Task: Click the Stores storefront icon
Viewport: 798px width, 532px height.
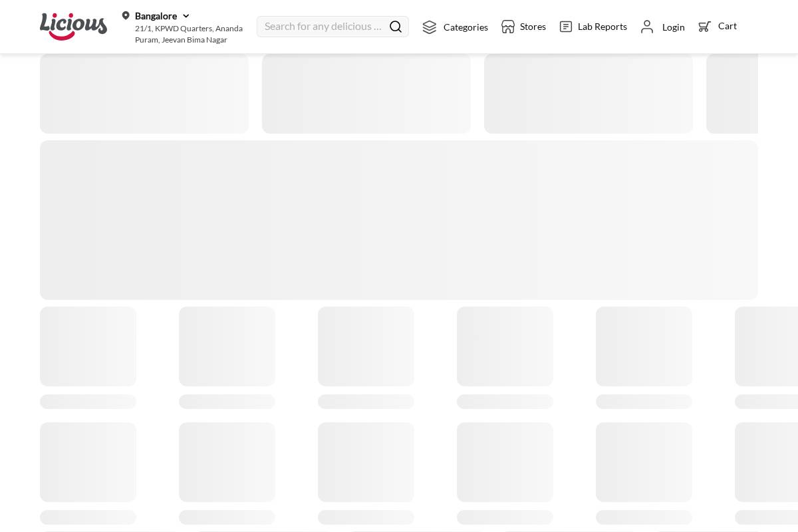Action: click(x=508, y=27)
